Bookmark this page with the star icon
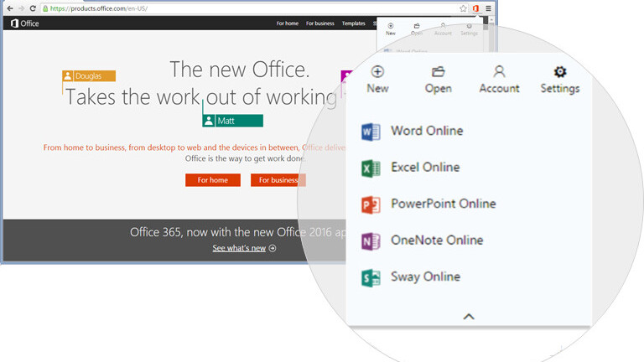This screenshot has height=362, width=644. coord(463,8)
